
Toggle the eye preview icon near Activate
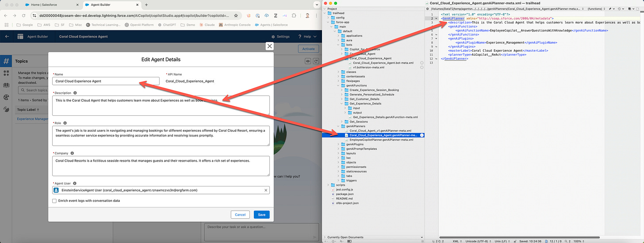308,61
